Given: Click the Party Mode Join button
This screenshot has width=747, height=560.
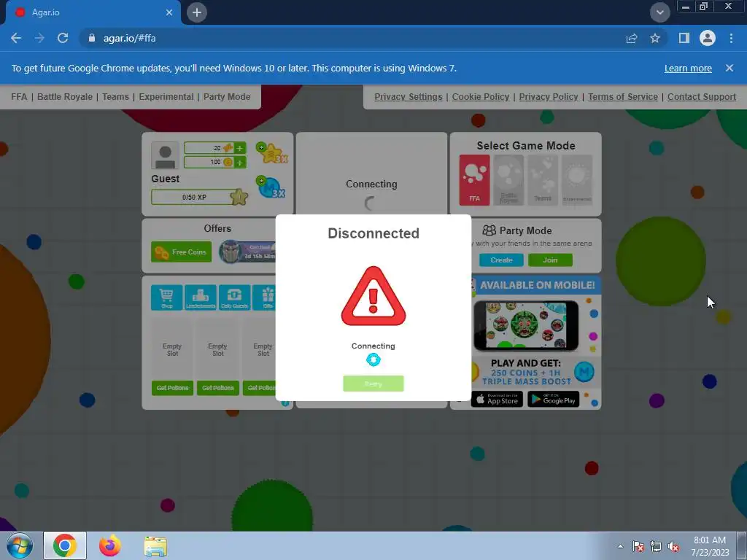Looking at the screenshot, I should (550, 260).
